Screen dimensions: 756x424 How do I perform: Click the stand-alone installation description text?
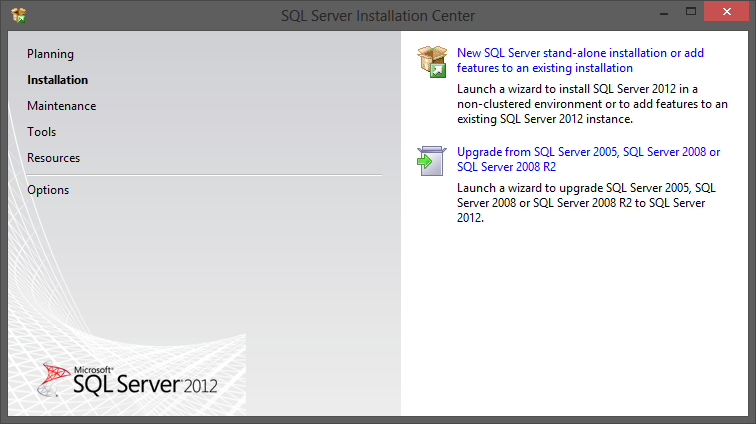(x=592, y=104)
